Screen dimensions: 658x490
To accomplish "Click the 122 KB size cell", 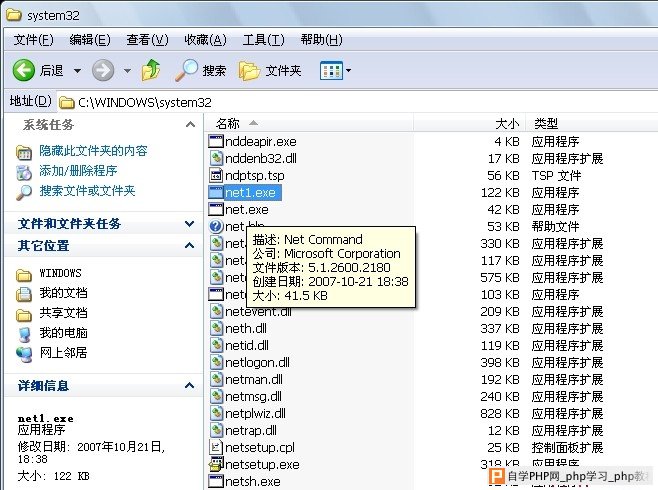I will pos(500,193).
